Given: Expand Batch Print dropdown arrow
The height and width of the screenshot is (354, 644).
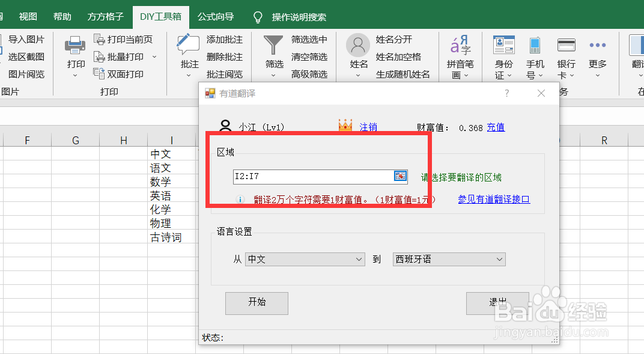Looking at the screenshot, I should (154, 56).
